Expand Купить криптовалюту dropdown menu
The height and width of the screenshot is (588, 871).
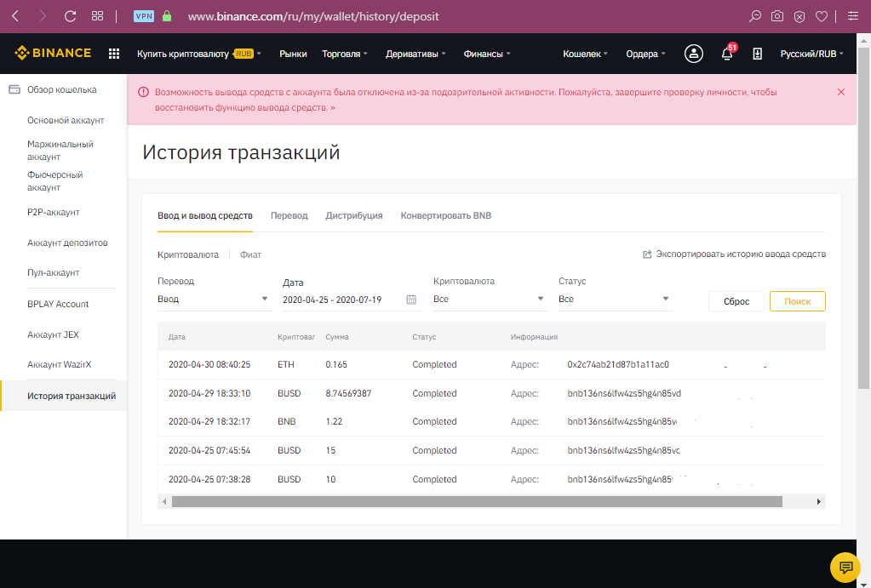click(x=199, y=54)
